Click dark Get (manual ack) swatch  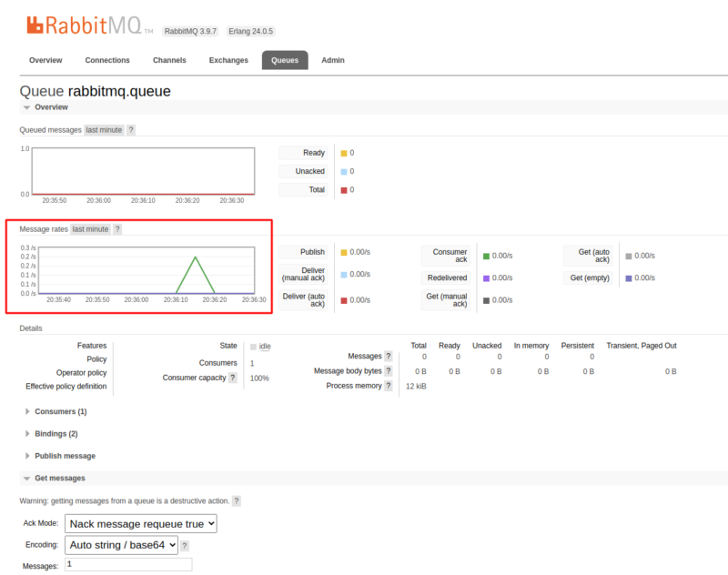click(487, 301)
